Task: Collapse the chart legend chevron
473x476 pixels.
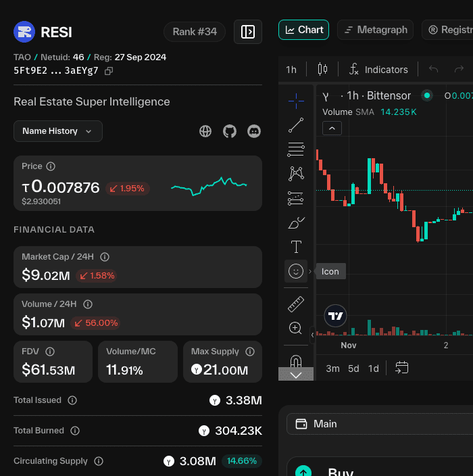Action: [x=332, y=128]
